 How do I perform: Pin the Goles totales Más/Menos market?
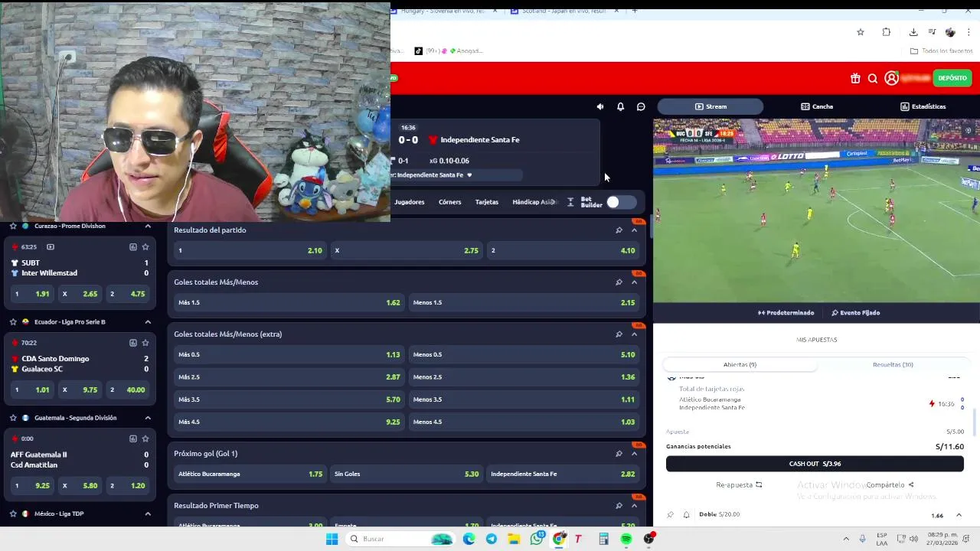click(619, 282)
